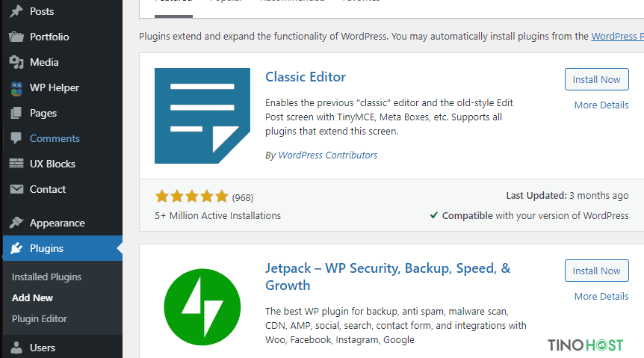The width and height of the screenshot is (644, 358).
Task: Open the WordPress plugin directory link
Action: click(617, 36)
